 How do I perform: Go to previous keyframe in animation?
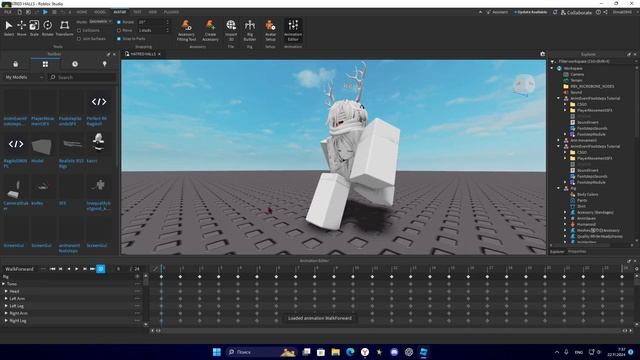tap(61, 269)
